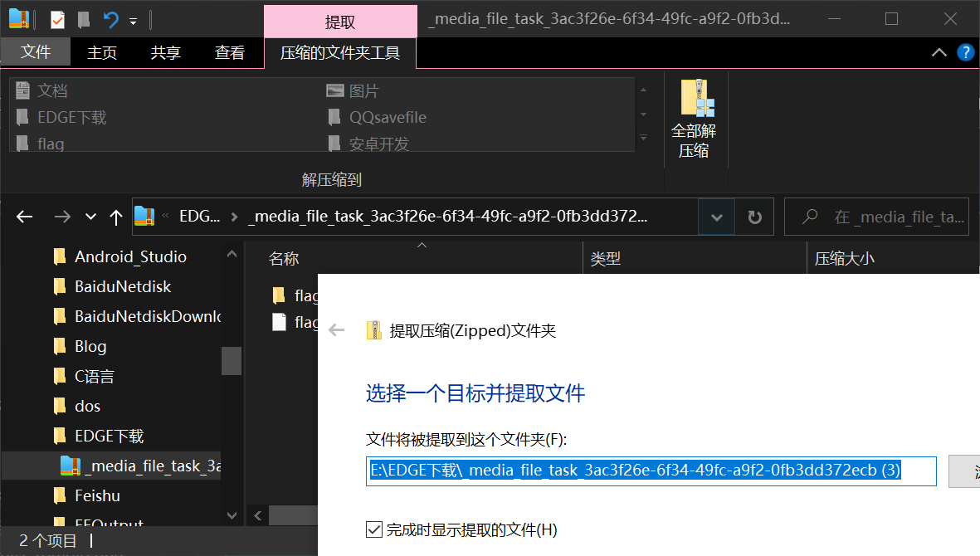Click the zipped folder icon in address bar
Image resolution: width=980 pixels, height=556 pixels.
144,216
